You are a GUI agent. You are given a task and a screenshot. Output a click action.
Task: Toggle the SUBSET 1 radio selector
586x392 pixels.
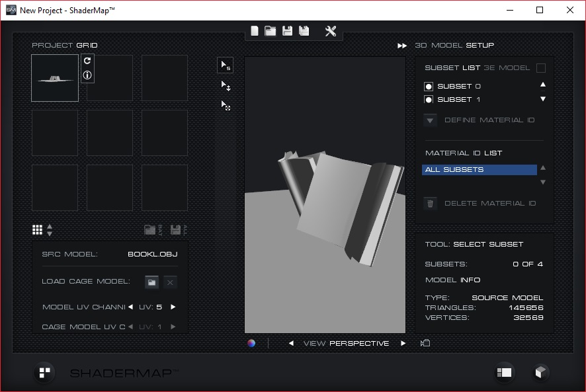(x=429, y=99)
